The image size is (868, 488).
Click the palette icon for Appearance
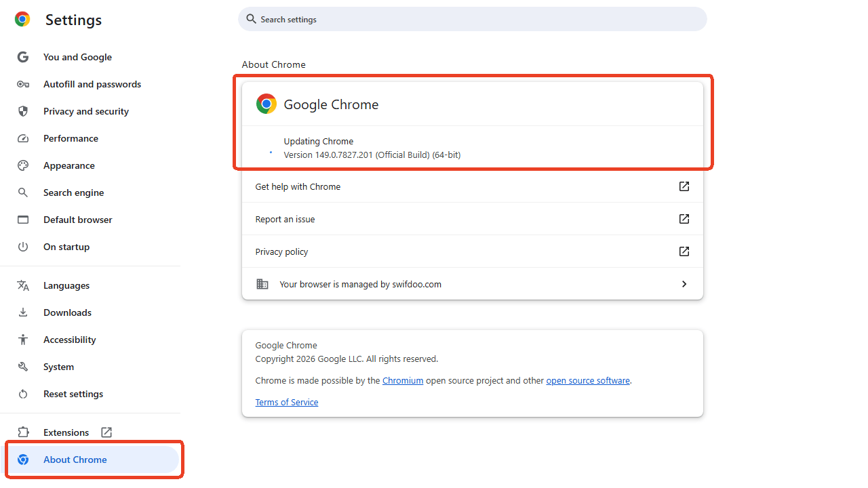click(23, 165)
